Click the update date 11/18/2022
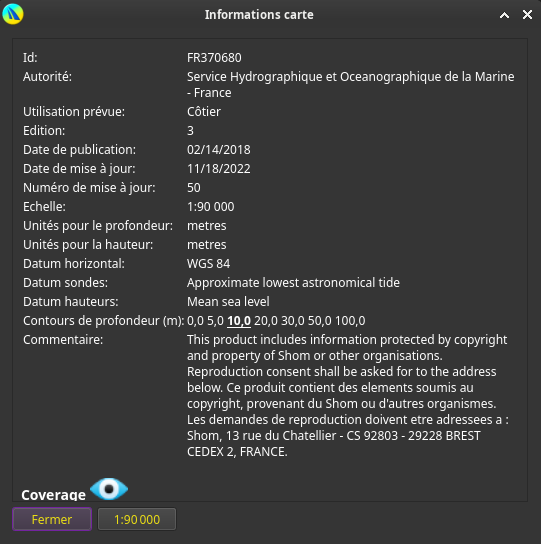541x544 pixels. click(x=219, y=169)
